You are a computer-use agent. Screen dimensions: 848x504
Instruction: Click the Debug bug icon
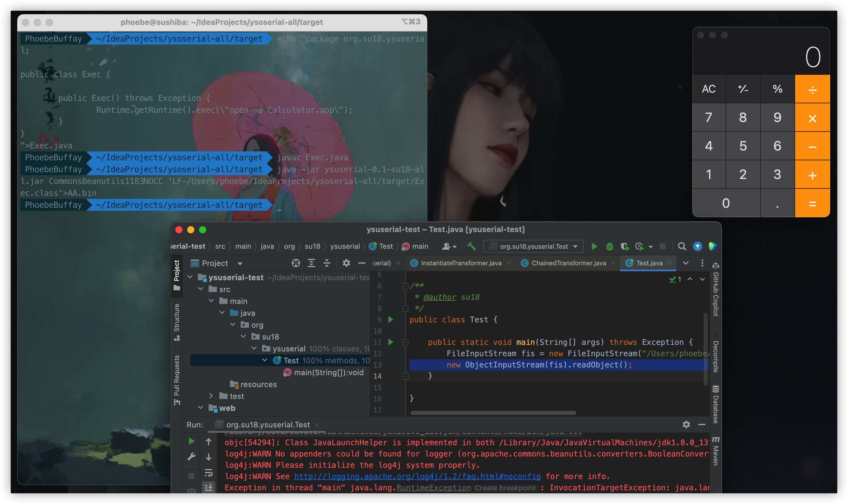click(609, 247)
